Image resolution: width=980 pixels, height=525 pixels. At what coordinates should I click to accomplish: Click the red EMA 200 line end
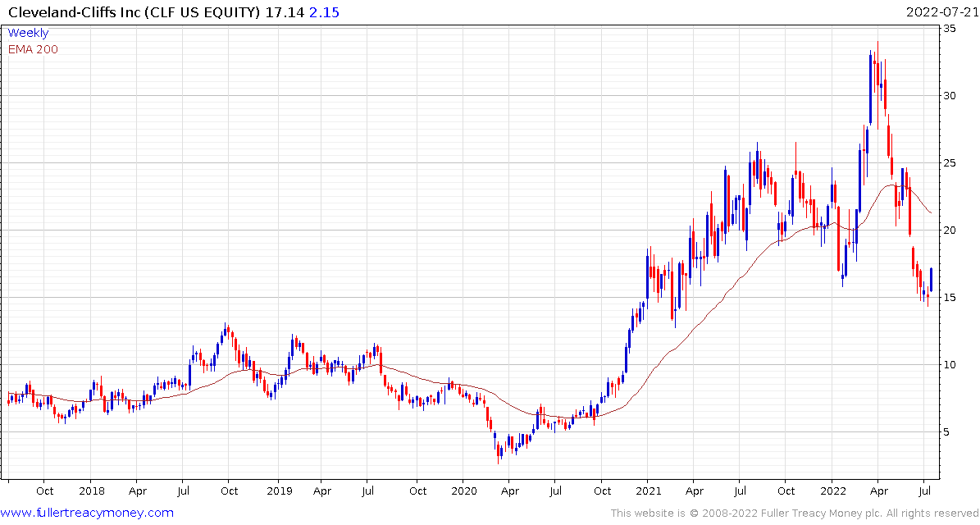932,212
